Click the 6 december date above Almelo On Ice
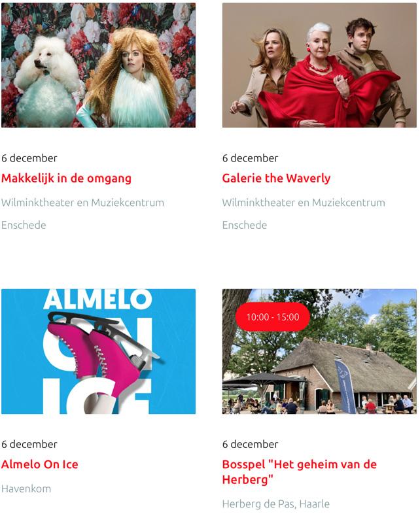420x514 pixels. pos(29,444)
